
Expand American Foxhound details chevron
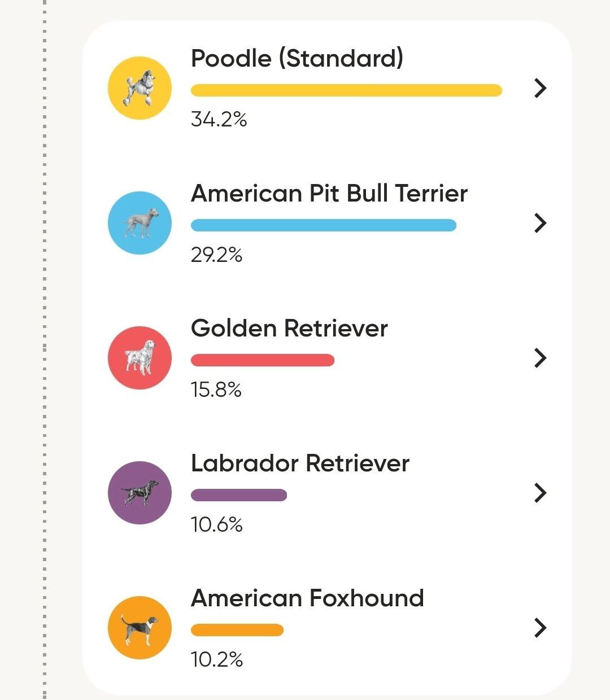tap(541, 628)
